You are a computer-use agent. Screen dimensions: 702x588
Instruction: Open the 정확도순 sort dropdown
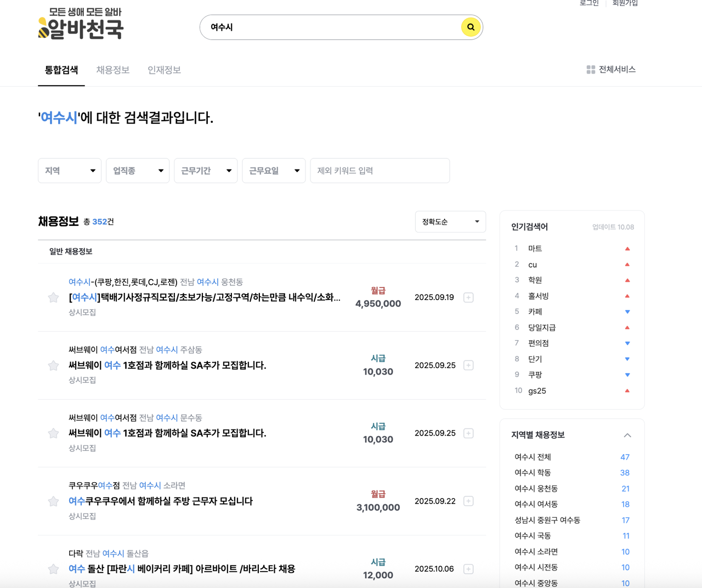click(450, 222)
